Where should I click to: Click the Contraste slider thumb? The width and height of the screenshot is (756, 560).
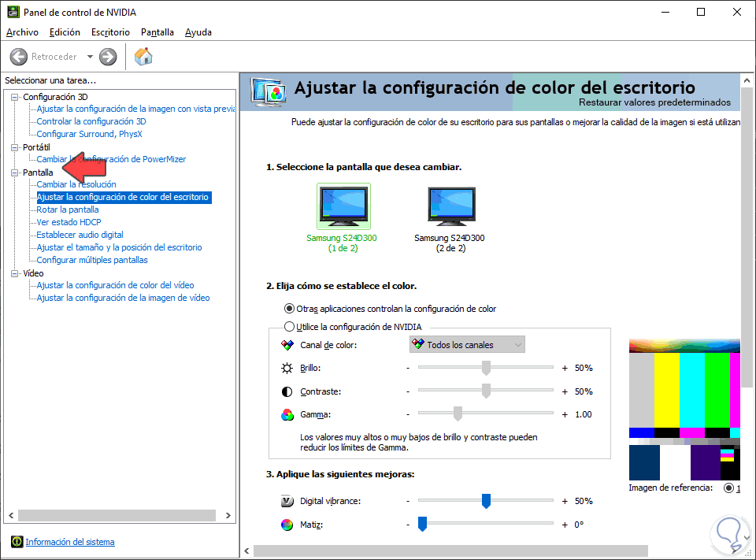[486, 391]
